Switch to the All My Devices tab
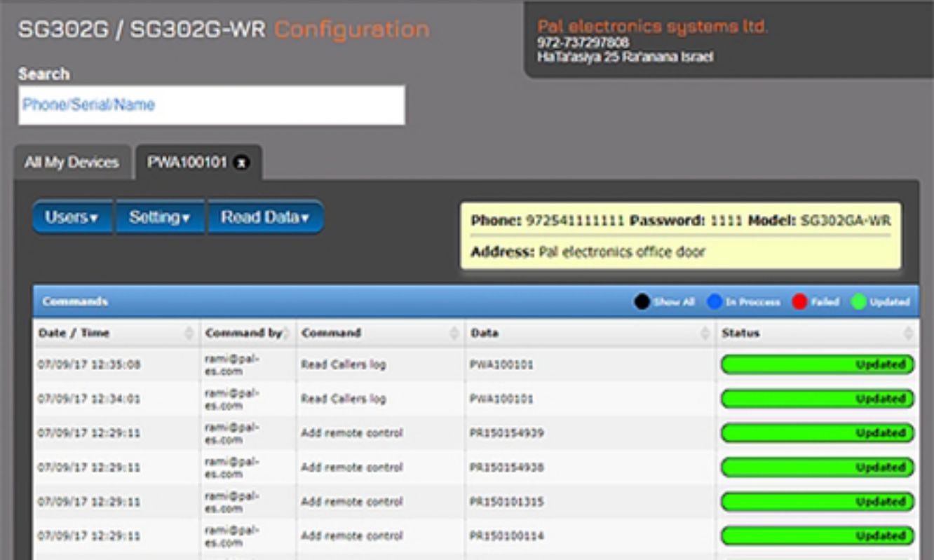The image size is (934, 560). coord(72,163)
